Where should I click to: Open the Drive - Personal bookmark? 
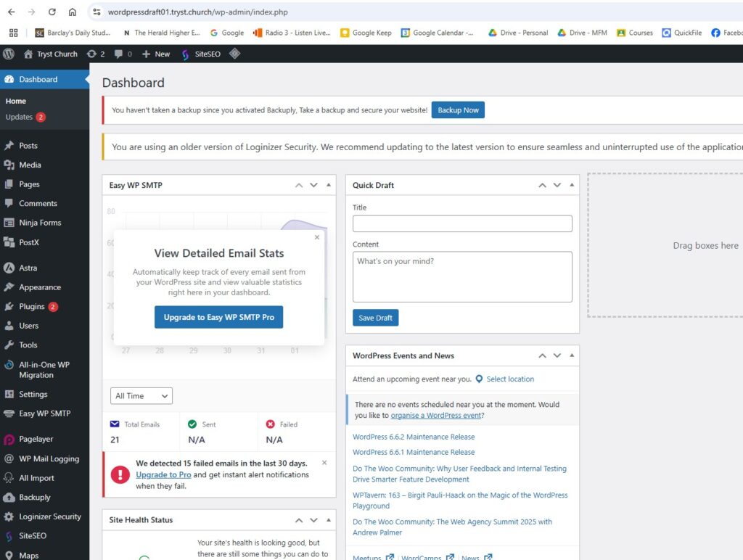click(x=518, y=33)
